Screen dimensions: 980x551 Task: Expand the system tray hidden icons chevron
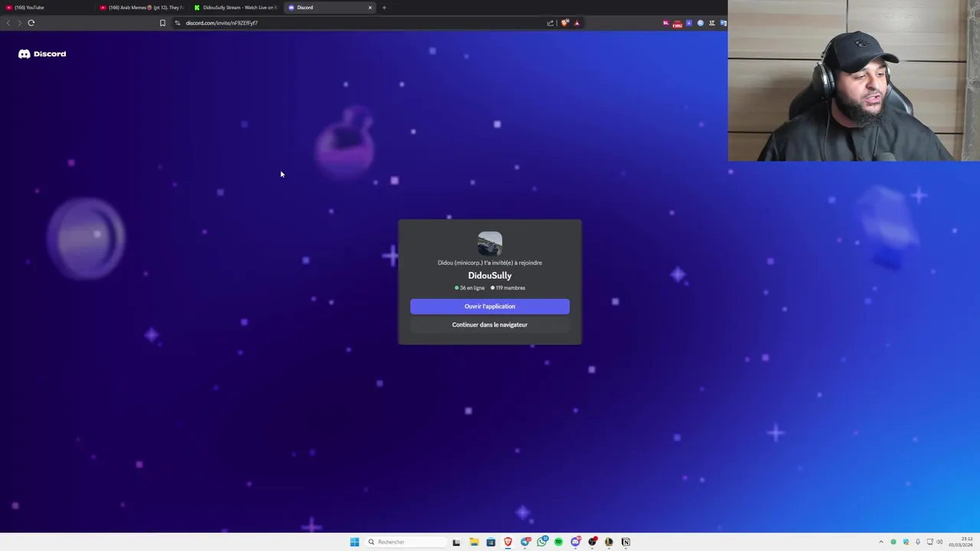pyautogui.click(x=881, y=542)
